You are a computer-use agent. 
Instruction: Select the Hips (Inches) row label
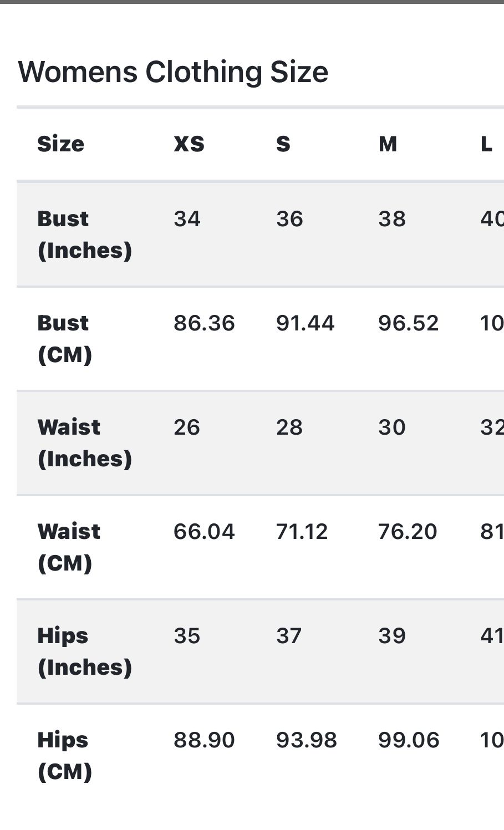tap(85, 651)
